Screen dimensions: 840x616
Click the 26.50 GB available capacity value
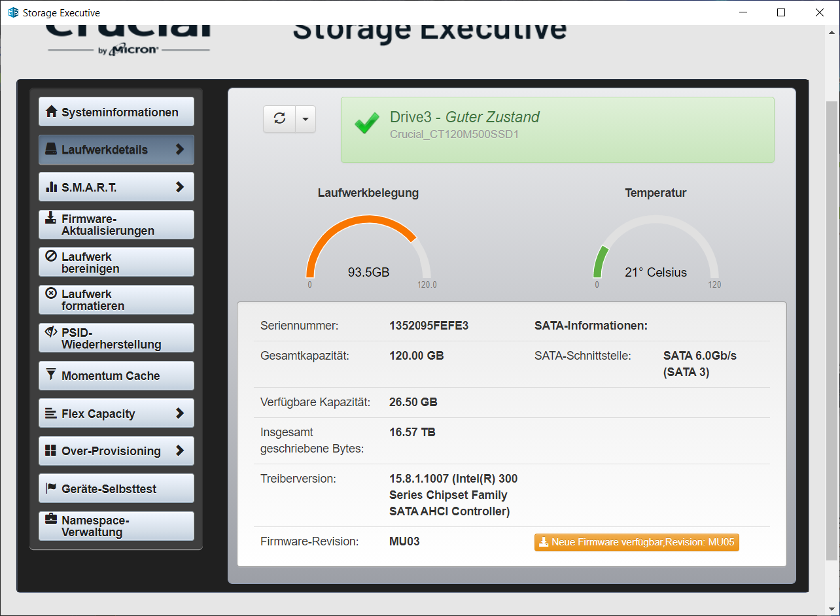413,402
